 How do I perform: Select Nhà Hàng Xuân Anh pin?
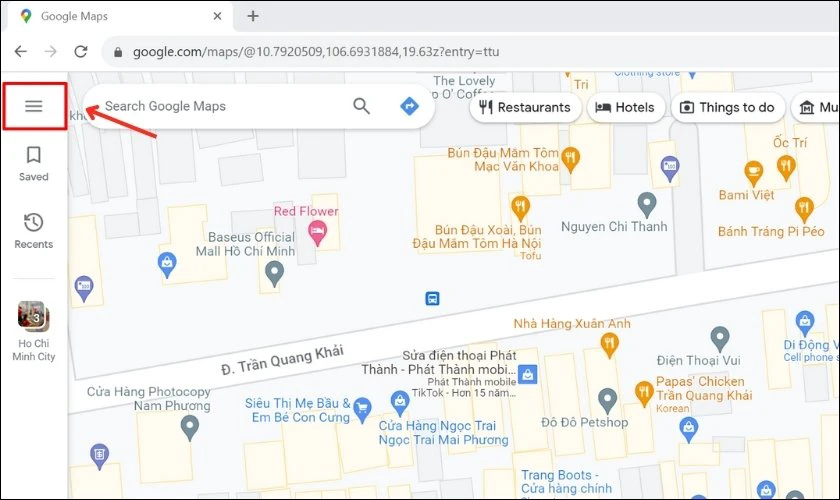pos(609,345)
